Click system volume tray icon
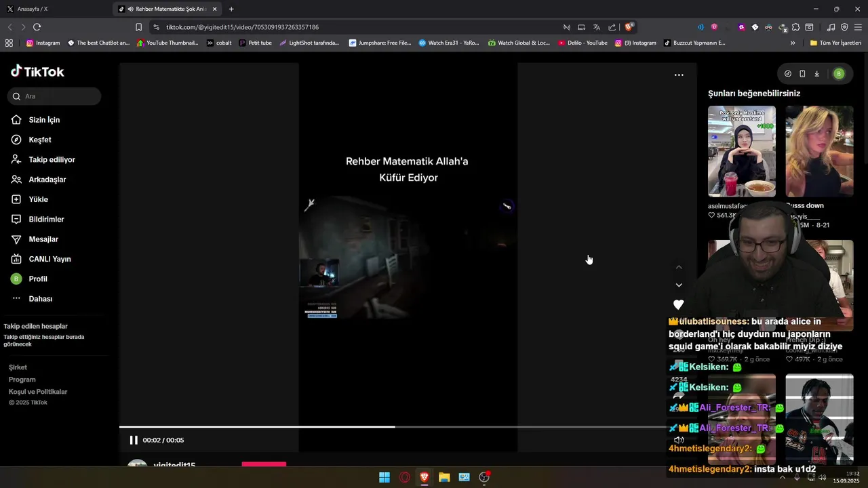868x488 pixels. pos(822,477)
